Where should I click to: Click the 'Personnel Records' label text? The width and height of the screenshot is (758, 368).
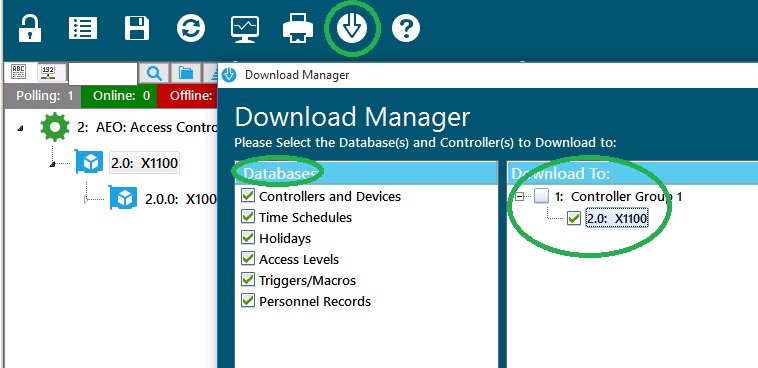(315, 301)
